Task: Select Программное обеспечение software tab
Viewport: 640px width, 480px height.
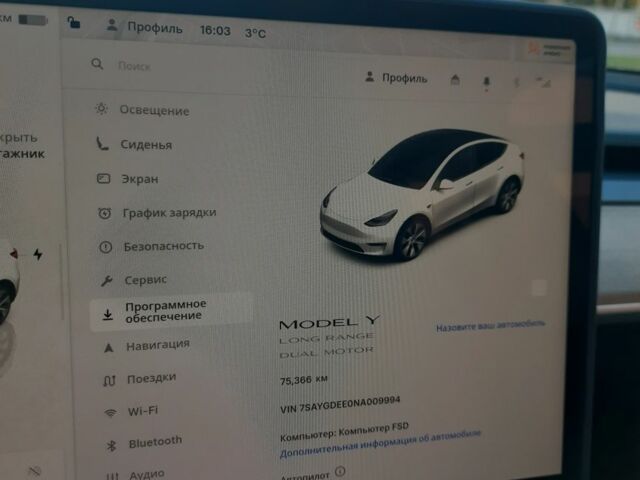Action: [x=171, y=313]
